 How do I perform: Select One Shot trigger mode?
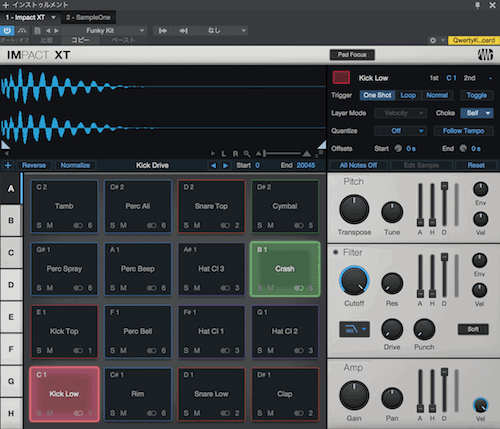pos(377,95)
